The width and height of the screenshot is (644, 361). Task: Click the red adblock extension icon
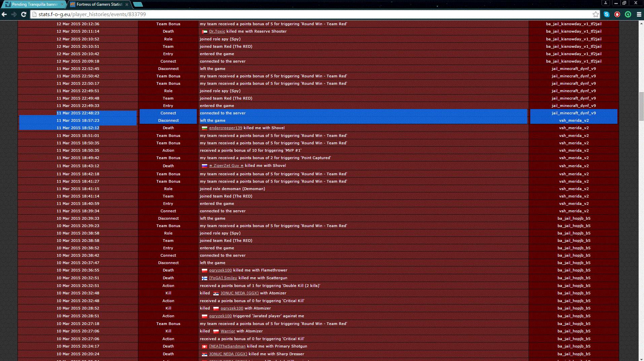(x=617, y=14)
